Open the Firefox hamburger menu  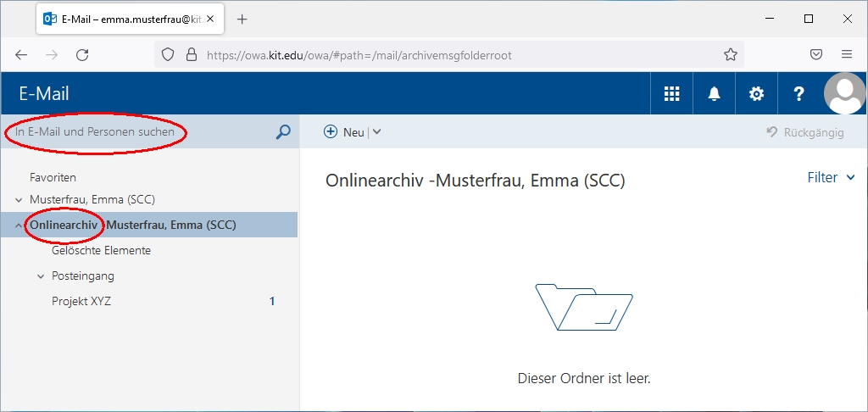(846, 55)
